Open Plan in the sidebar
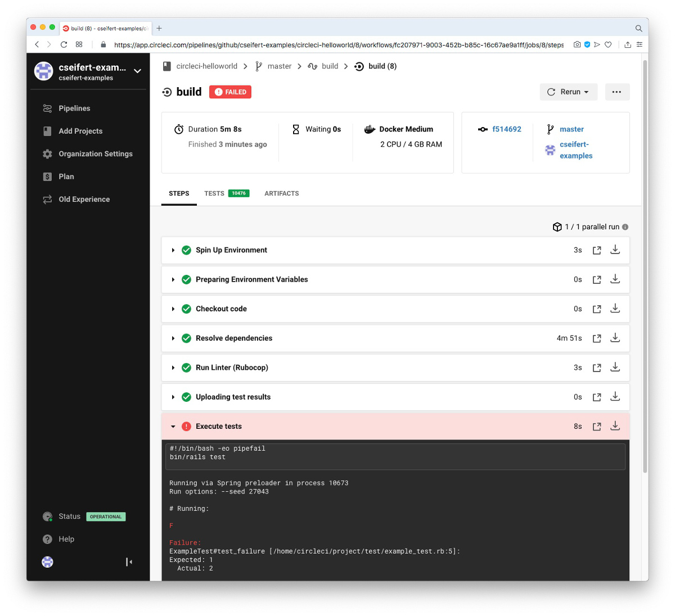 (66, 176)
